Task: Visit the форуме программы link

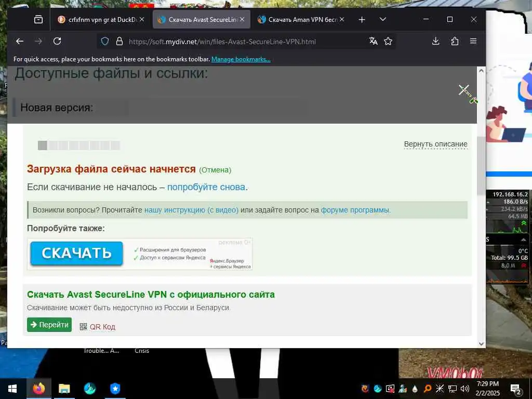Action: pyautogui.click(x=355, y=210)
